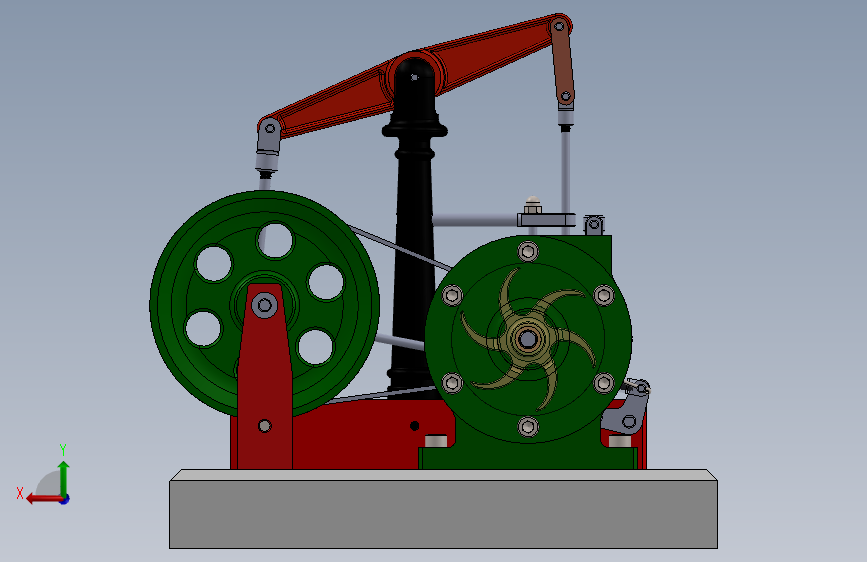This screenshot has height=562, width=867.
Task: Select the black support column
Action: [414, 232]
